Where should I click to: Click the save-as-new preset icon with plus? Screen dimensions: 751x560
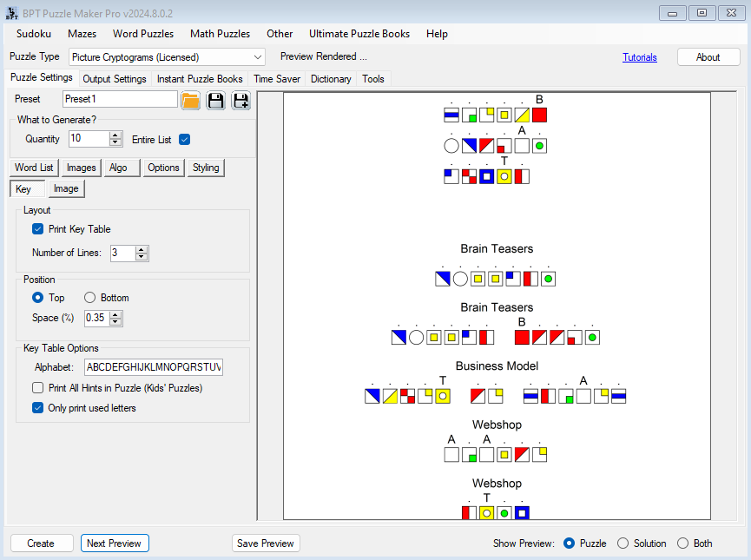pyautogui.click(x=240, y=100)
